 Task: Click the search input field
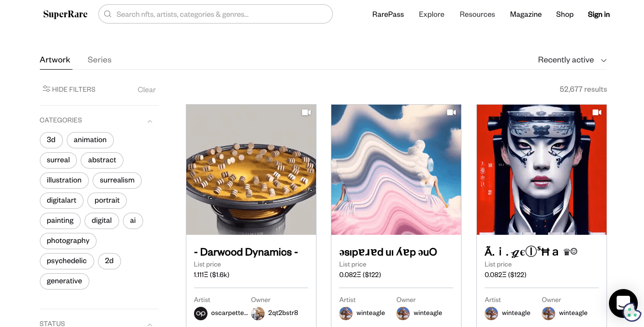coord(215,14)
